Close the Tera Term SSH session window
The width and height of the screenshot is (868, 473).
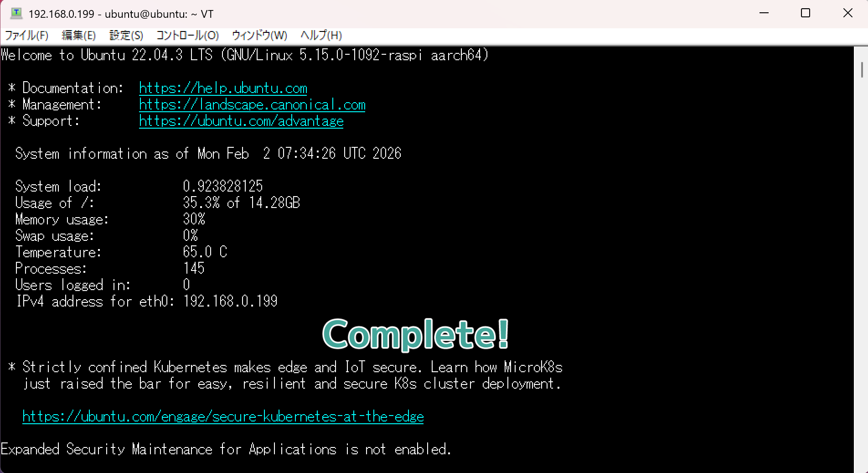pos(847,13)
